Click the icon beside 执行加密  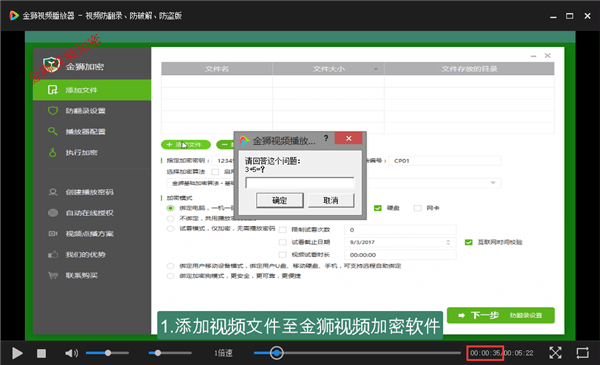pos(52,152)
